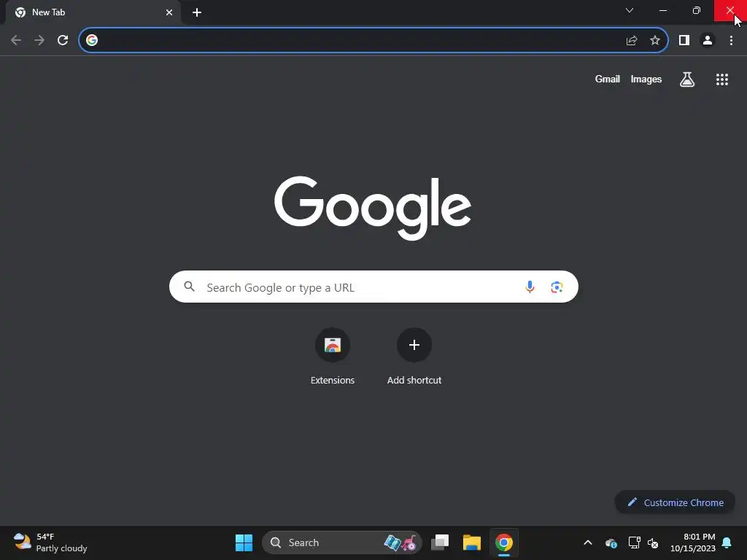Viewport: 747px width, 560px height.
Task: Show hidden system tray icons
Action: click(x=588, y=542)
